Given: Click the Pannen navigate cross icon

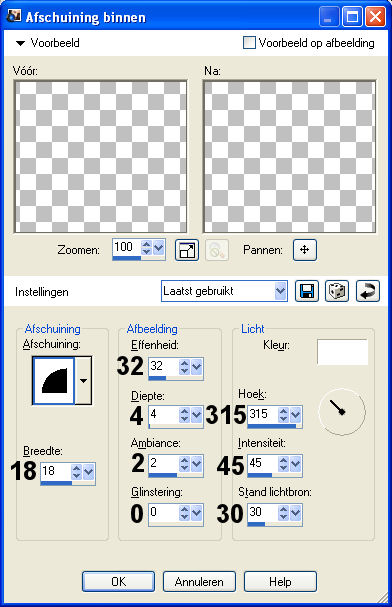Looking at the screenshot, I should [305, 250].
